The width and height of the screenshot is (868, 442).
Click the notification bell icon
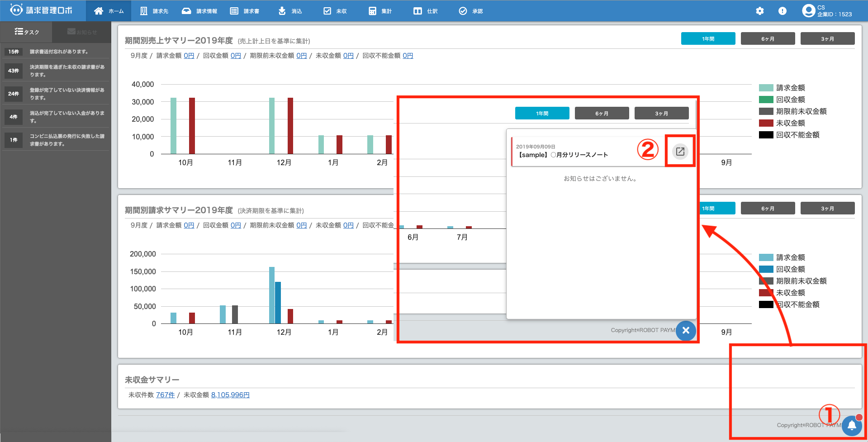[x=852, y=425]
